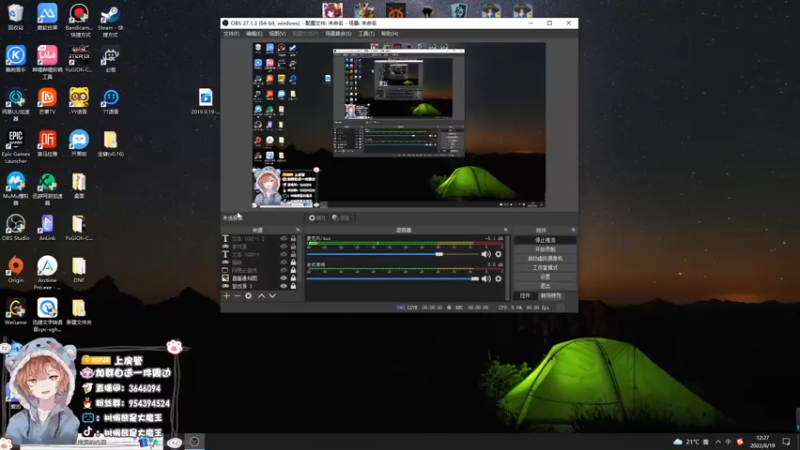Open source properties gear below sources list
The height and width of the screenshot is (450, 800).
coord(248,296)
